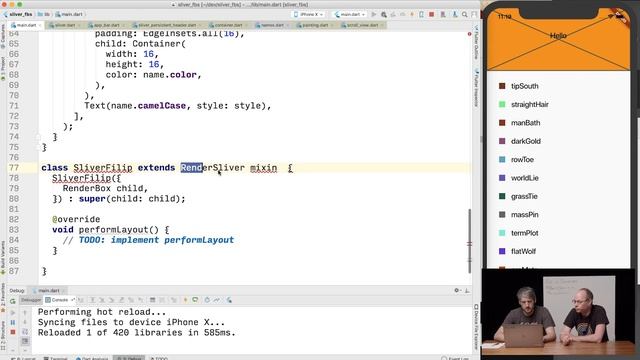Click the 'Reloaded 1 of 420 libraries' console line
The height and width of the screenshot is (360, 640).
[x=137, y=333]
